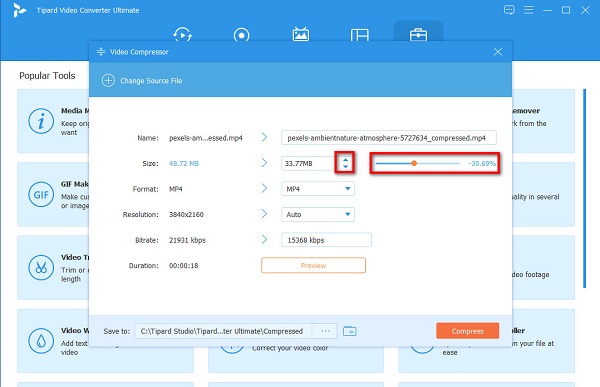Click the duration value 00:00:18
The width and height of the screenshot is (600, 387).
click(x=184, y=265)
